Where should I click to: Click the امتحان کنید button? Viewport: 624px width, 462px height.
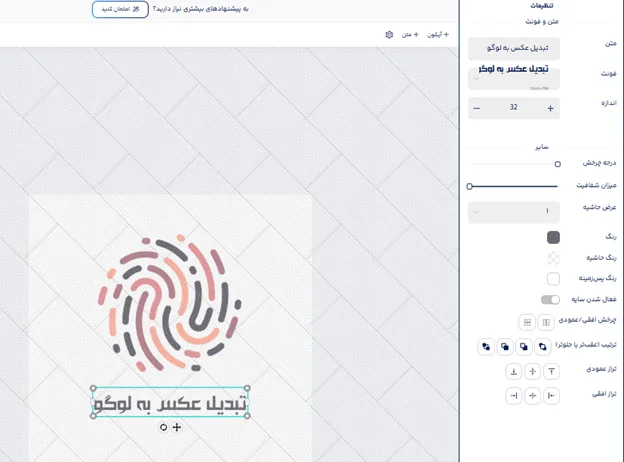click(120, 9)
